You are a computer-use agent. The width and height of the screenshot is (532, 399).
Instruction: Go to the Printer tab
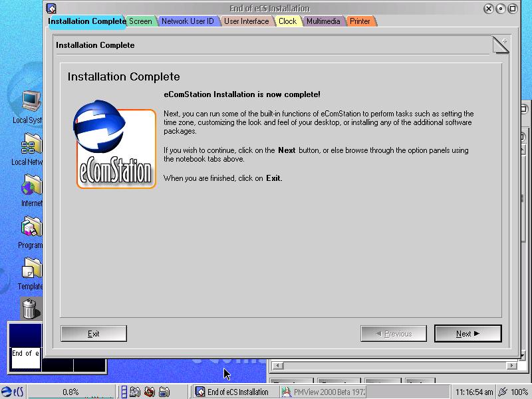click(360, 21)
